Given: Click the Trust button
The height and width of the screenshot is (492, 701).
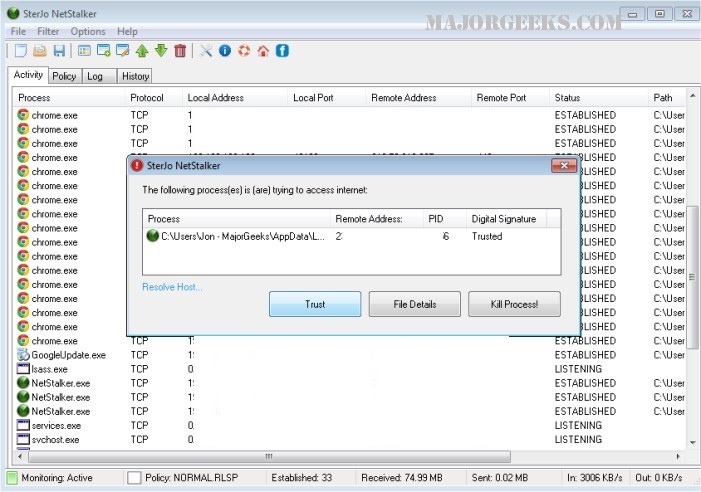Looking at the screenshot, I should [315, 304].
